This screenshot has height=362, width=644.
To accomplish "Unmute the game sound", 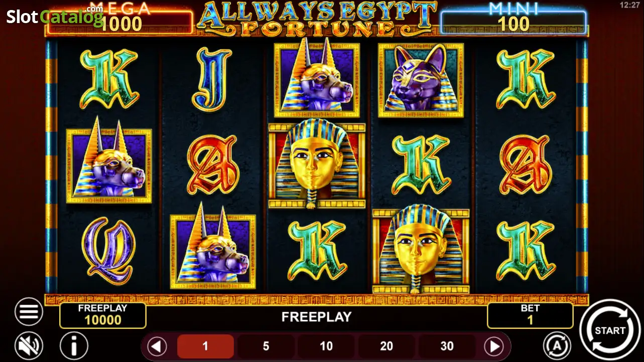I will tap(29, 345).
